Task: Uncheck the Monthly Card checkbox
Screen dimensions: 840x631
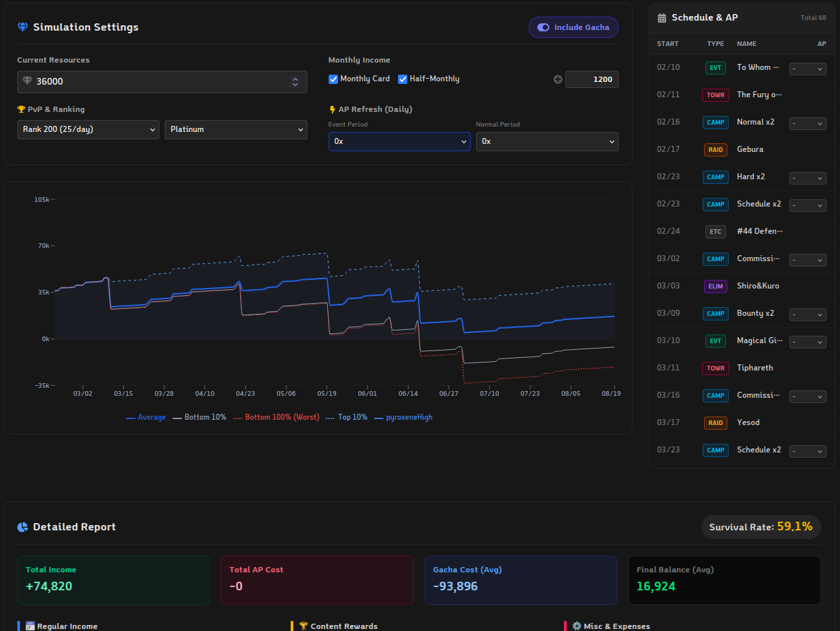Action: click(333, 79)
